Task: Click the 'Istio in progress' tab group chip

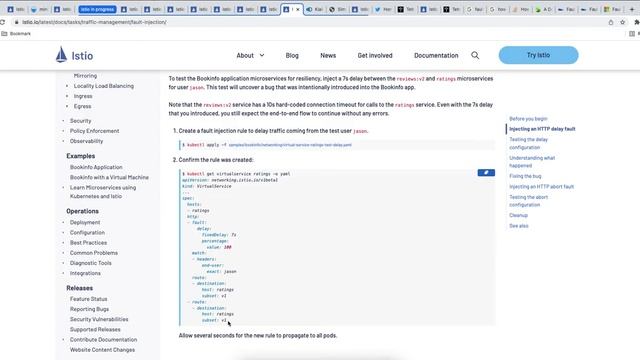Action: click(97, 9)
